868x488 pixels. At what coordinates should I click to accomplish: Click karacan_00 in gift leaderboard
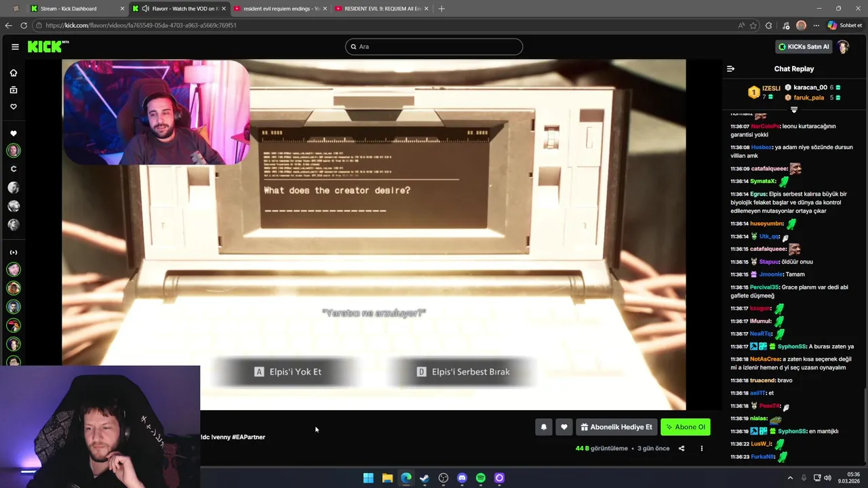[810, 87]
